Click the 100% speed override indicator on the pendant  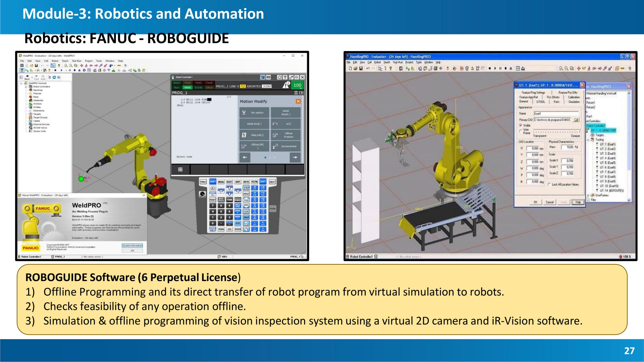tap(297, 85)
